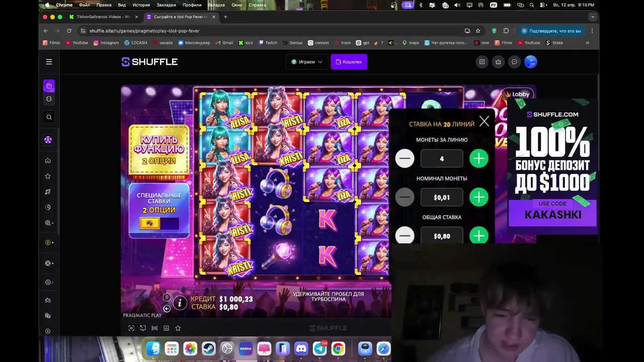Click the coins per line value 4

pos(442,158)
